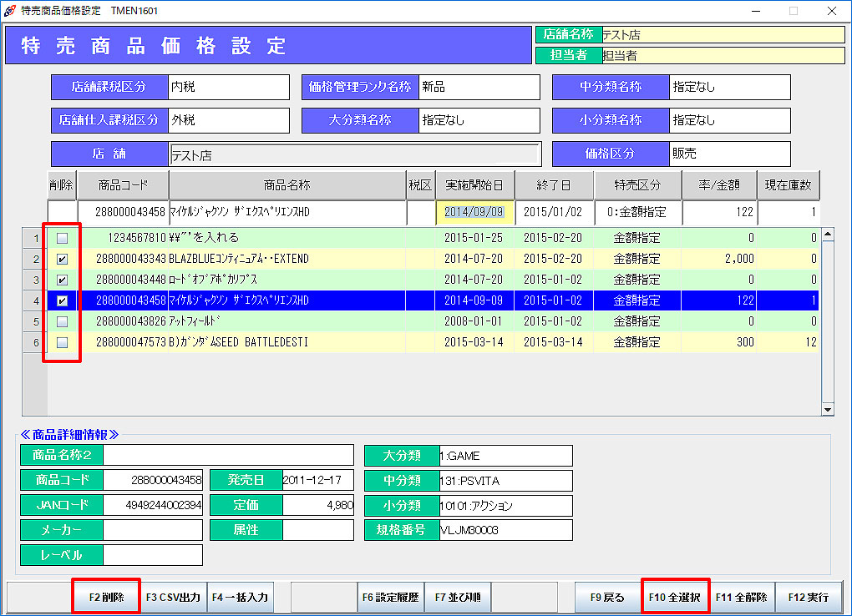This screenshot has width=852, height=616.
Task: Click F7 並び順 sort button
Action: click(x=457, y=598)
